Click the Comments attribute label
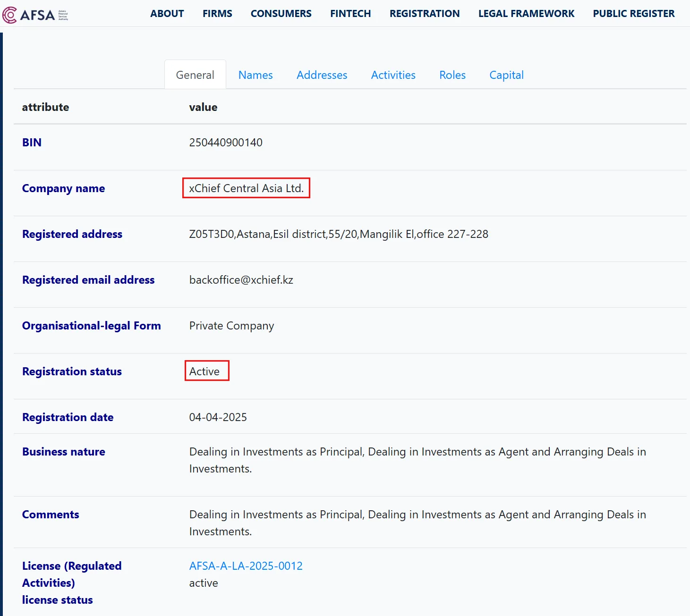 [x=51, y=515]
